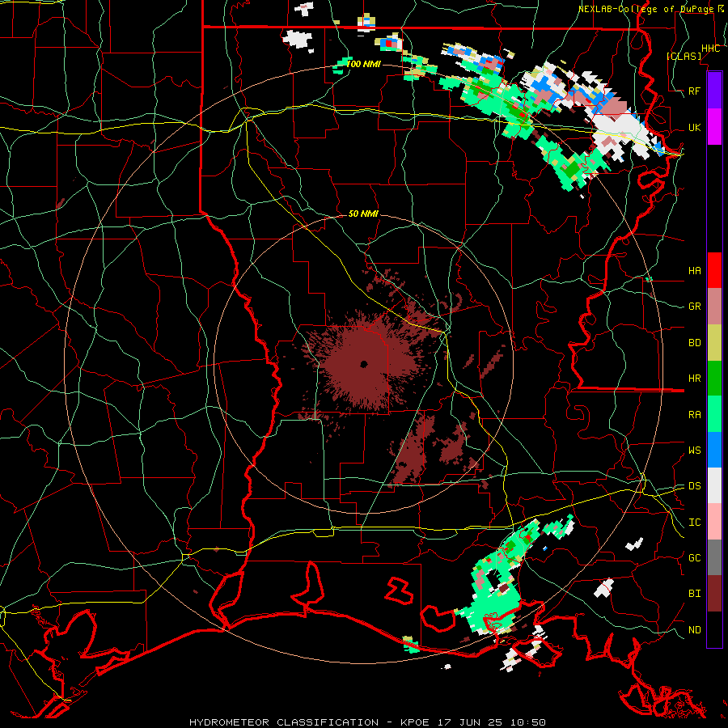Click the GR legend label
Image resolution: width=728 pixels, height=728 pixels.
pyautogui.click(x=695, y=307)
